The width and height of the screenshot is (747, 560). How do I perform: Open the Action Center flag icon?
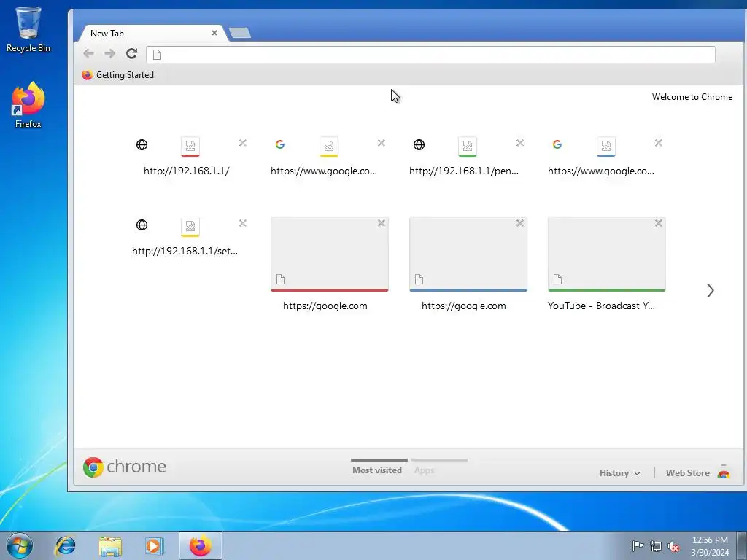(638, 545)
